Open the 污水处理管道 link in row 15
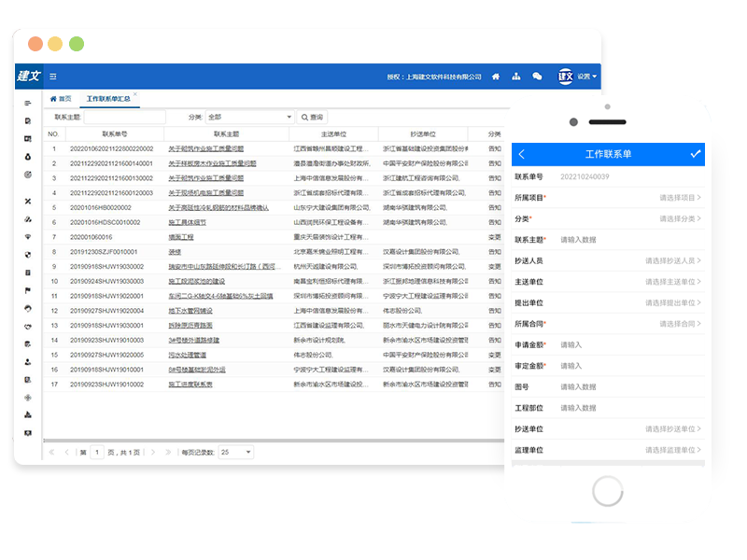The width and height of the screenshot is (747, 560). [x=188, y=356]
